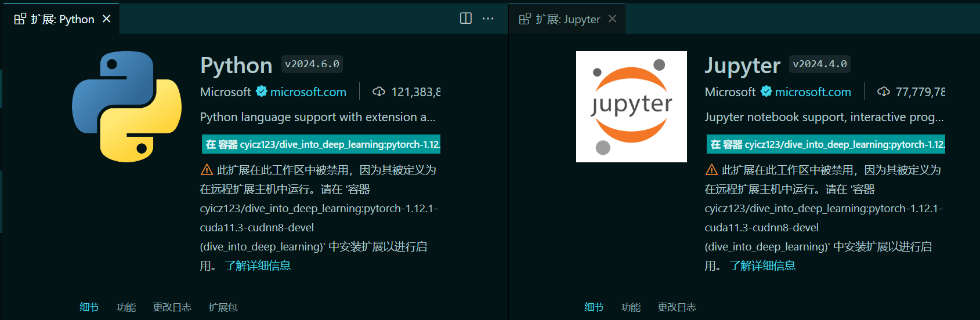Click the Python install count cloud icon

[379, 92]
